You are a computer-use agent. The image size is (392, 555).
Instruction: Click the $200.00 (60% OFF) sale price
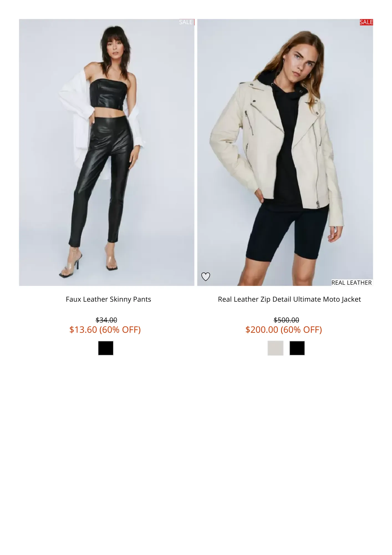284,330
